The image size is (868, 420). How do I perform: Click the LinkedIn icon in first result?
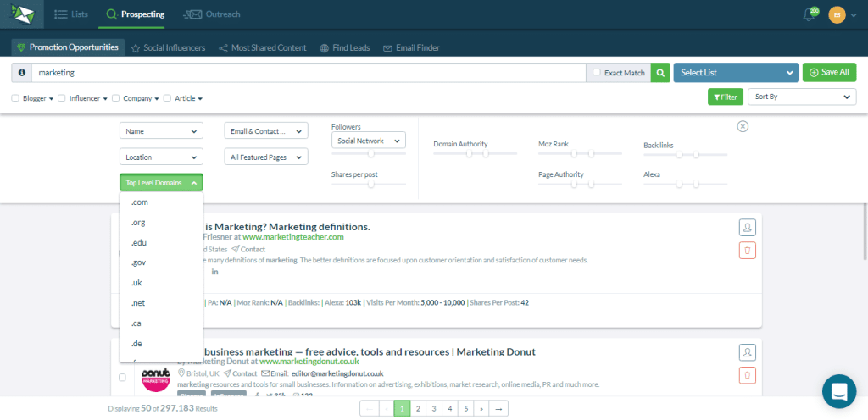tap(214, 272)
